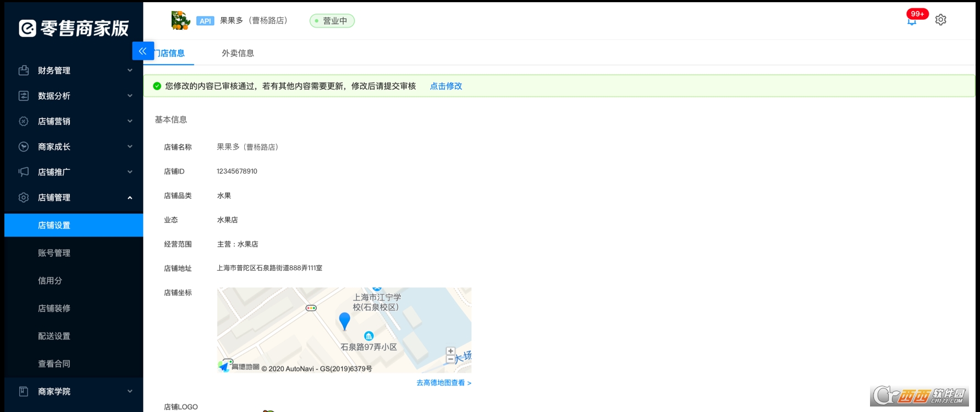Click the 店铺营销 percent icon

pyautogui.click(x=24, y=121)
